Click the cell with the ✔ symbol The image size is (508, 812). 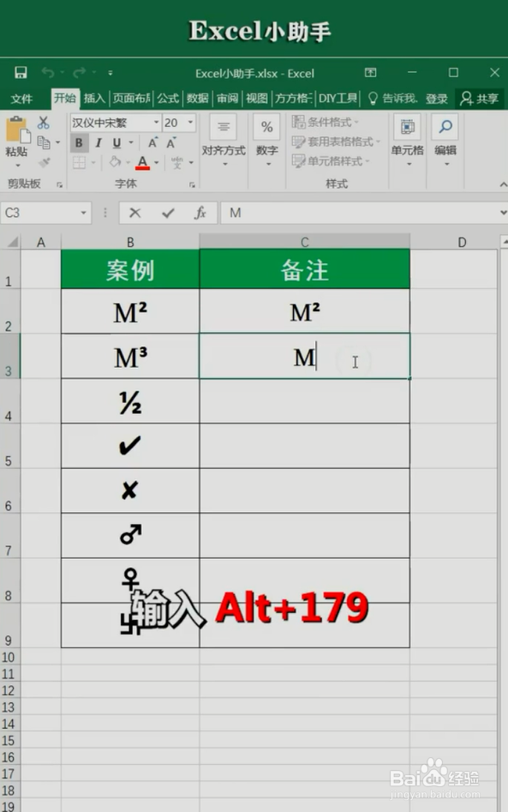click(130, 447)
